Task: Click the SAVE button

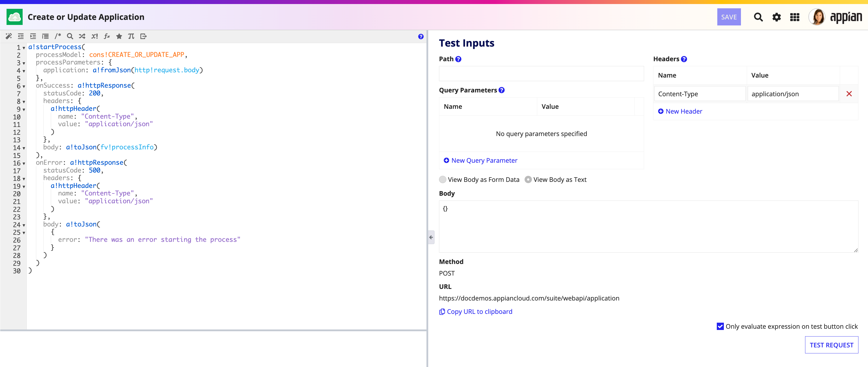Action: click(x=729, y=17)
